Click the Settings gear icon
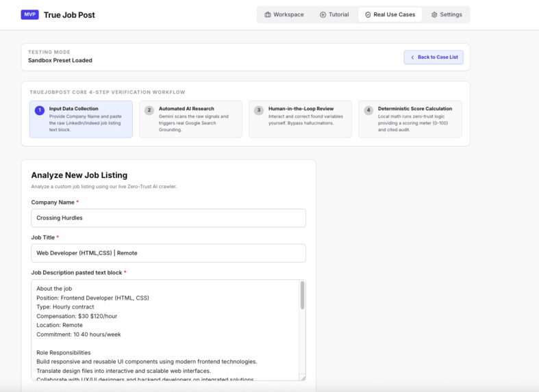Screen dimensions: 539x392 [434, 15]
